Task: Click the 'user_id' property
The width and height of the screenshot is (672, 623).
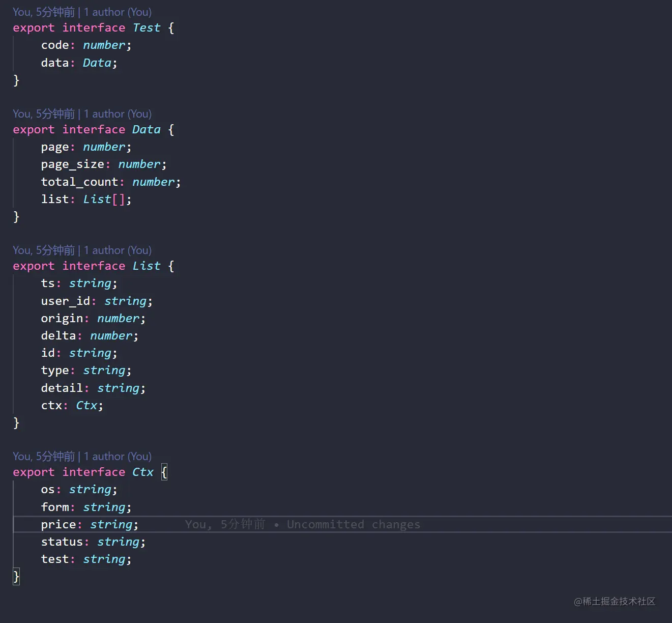Action: [66, 301]
